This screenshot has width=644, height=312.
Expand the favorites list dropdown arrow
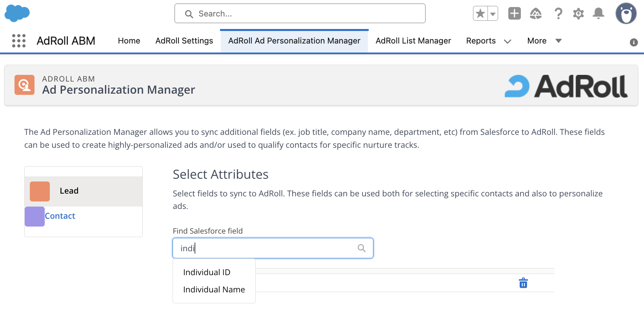coord(493,14)
